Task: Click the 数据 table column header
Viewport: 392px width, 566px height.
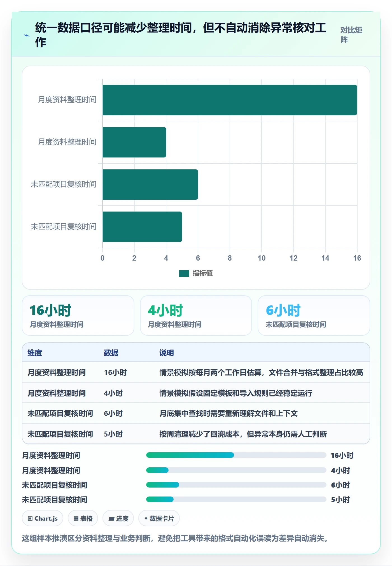Action: (111, 353)
